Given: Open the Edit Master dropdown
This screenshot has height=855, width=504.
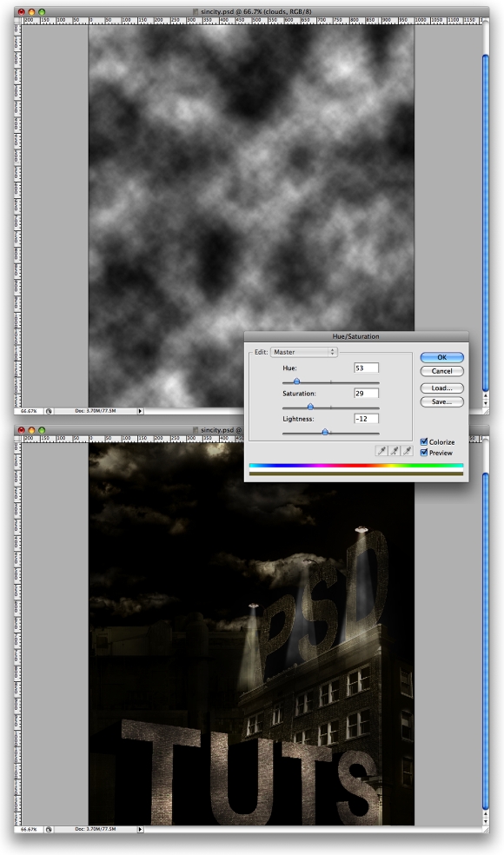Looking at the screenshot, I should [304, 352].
